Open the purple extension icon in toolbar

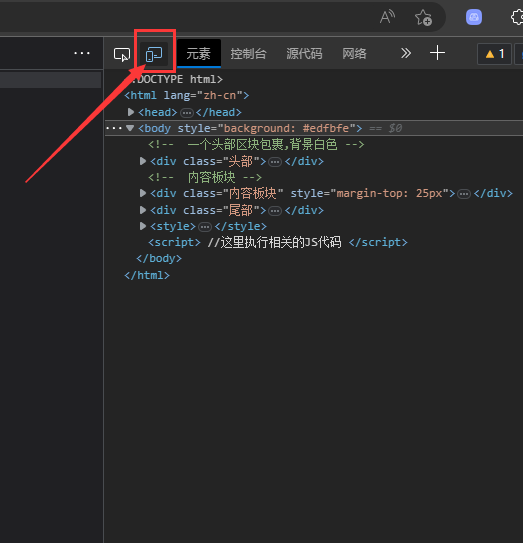point(474,17)
